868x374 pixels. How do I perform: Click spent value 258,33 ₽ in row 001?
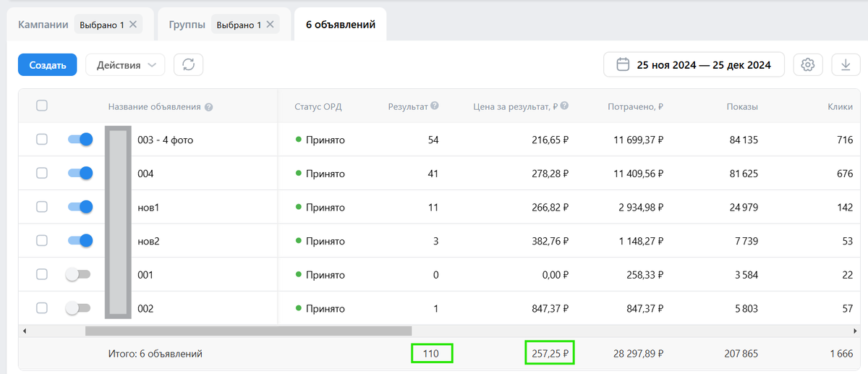click(644, 275)
